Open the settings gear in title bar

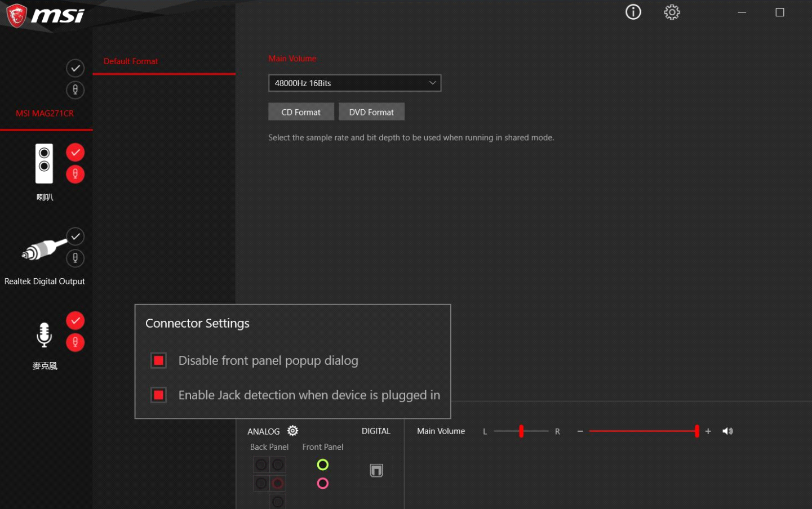[x=671, y=12]
